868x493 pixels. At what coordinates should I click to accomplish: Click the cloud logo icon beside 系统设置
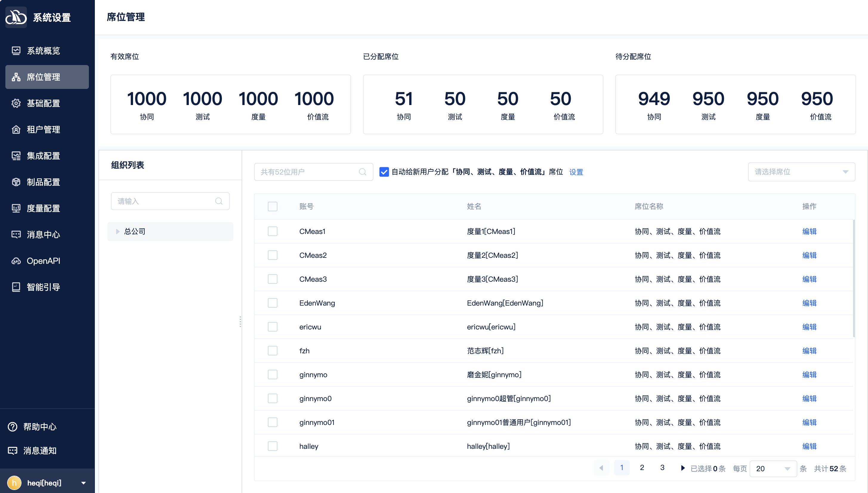[16, 17]
